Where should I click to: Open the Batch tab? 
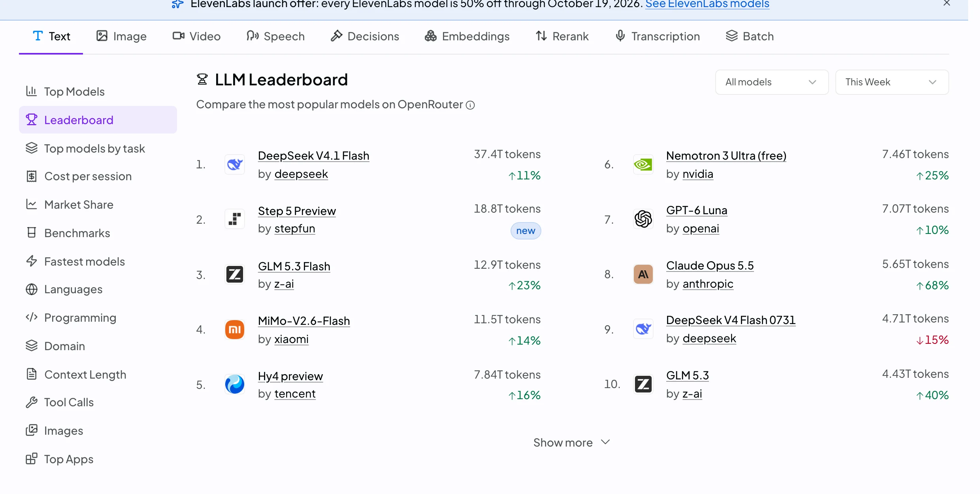point(750,36)
